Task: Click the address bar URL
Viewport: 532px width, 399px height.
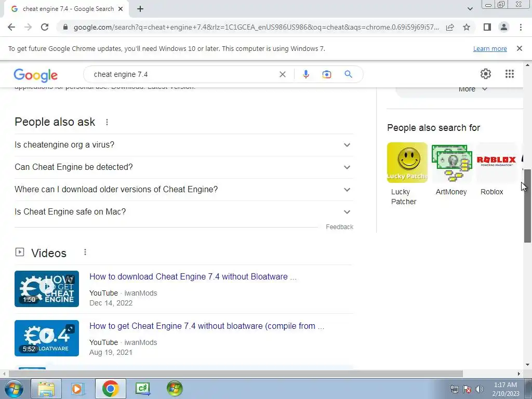Action: 256,27
